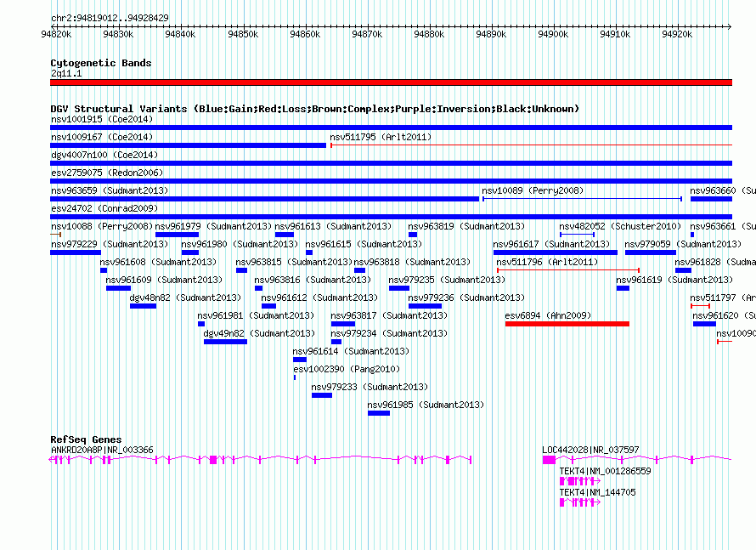Click nsv961985 (Sudmant2013) label
Image resolution: width=756 pixels, height=550 pixels.
click(x=426, y=405)
